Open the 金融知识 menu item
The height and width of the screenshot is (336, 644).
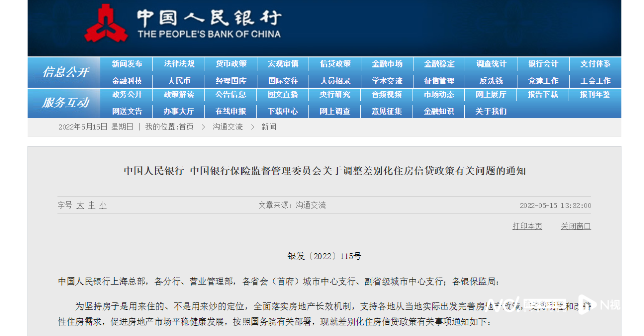(x=439, y=111)
